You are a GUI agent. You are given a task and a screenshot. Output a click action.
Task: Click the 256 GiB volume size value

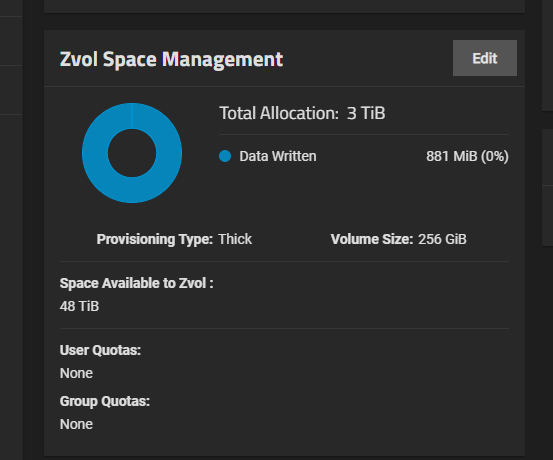[x=442, y=239]
